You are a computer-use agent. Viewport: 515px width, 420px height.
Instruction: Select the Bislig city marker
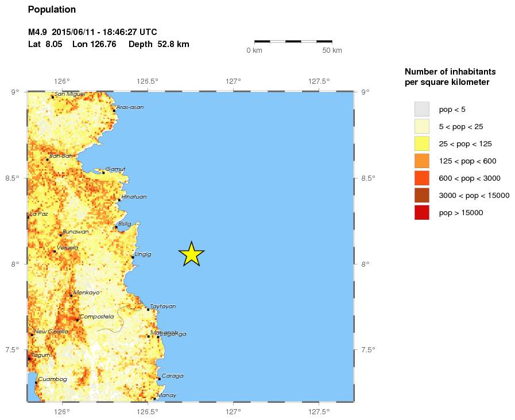[116, 227]
